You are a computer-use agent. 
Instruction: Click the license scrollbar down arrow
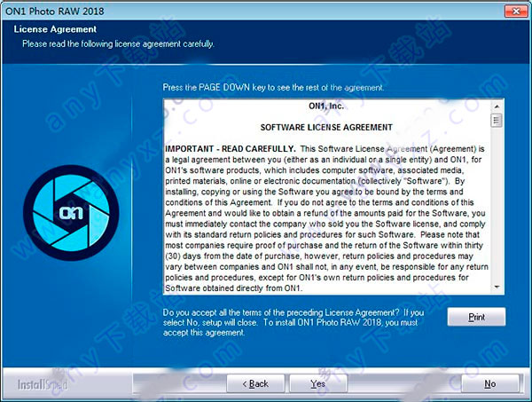(497, 288)
